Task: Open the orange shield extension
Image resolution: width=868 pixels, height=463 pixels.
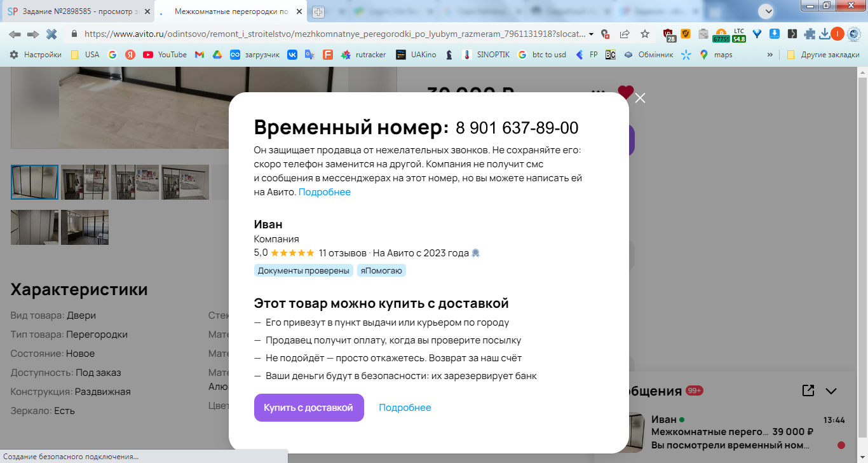Action: point(686,34)
